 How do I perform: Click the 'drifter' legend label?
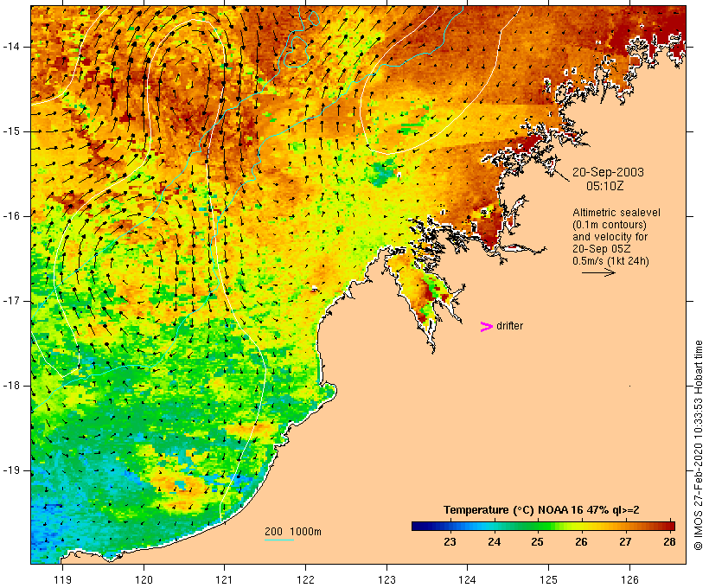(x=509, y=326)
